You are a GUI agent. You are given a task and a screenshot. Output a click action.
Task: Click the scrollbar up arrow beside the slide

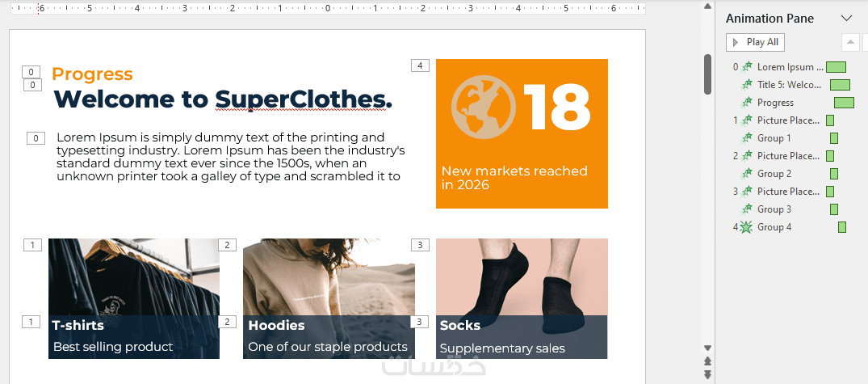click(x=707, y=6)
